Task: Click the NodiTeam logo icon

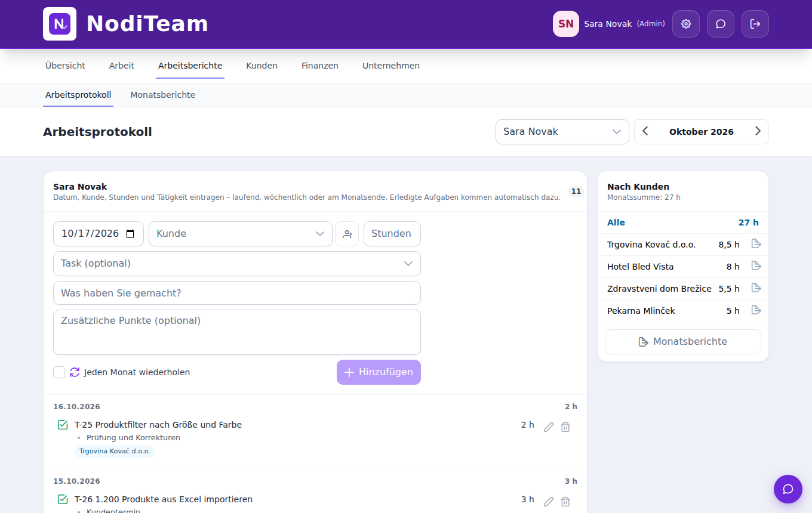Action: point(60,24)
